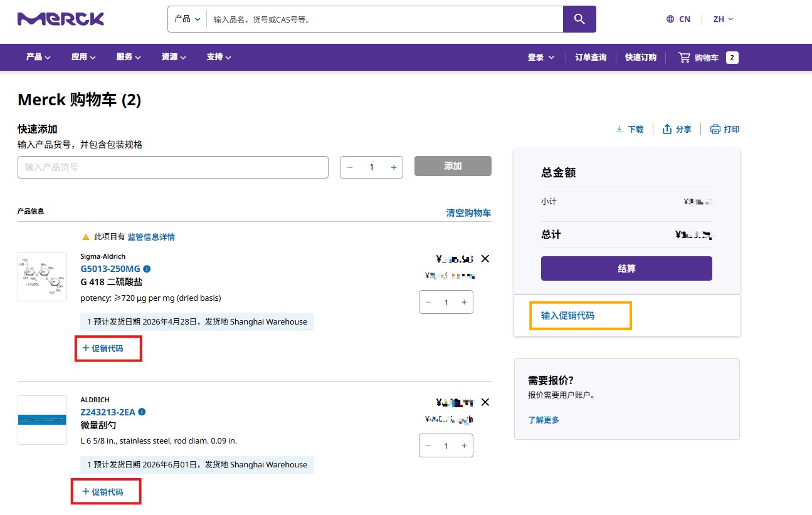Add 促销代码 for Z243213-2EA item

pos(103,492)
